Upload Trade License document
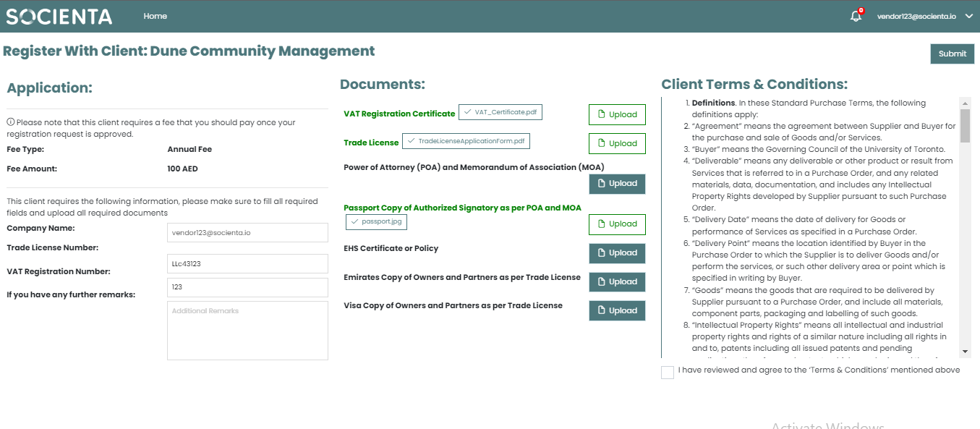Image resolution: width=980 pixels, height=429 pixels. (617, 143)
